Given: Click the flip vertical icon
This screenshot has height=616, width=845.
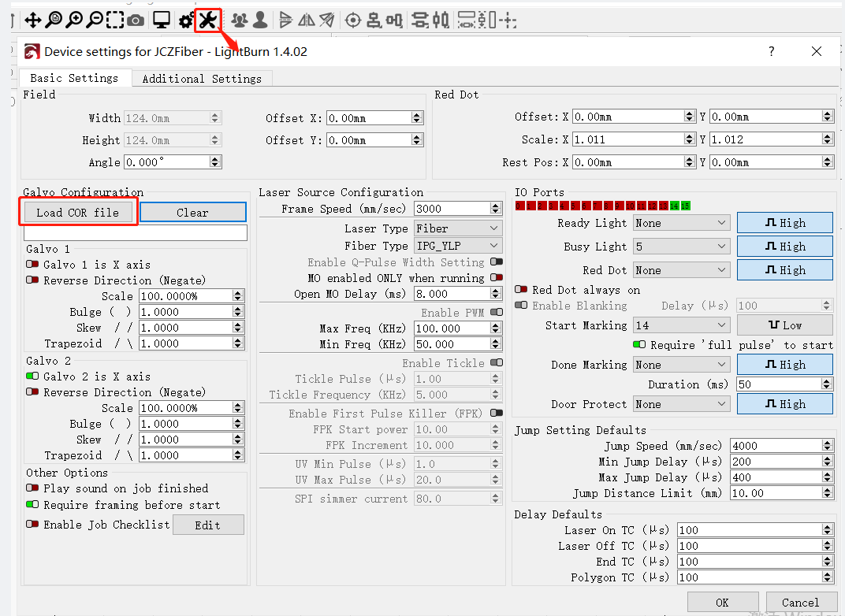Looking at the screenshot, I should [x=286, y=20].
